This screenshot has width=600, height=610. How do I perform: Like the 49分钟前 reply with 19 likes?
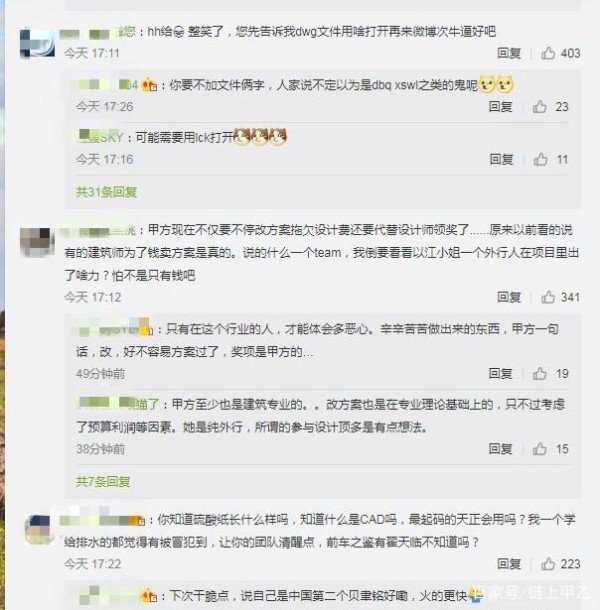[x=540, y=373]
